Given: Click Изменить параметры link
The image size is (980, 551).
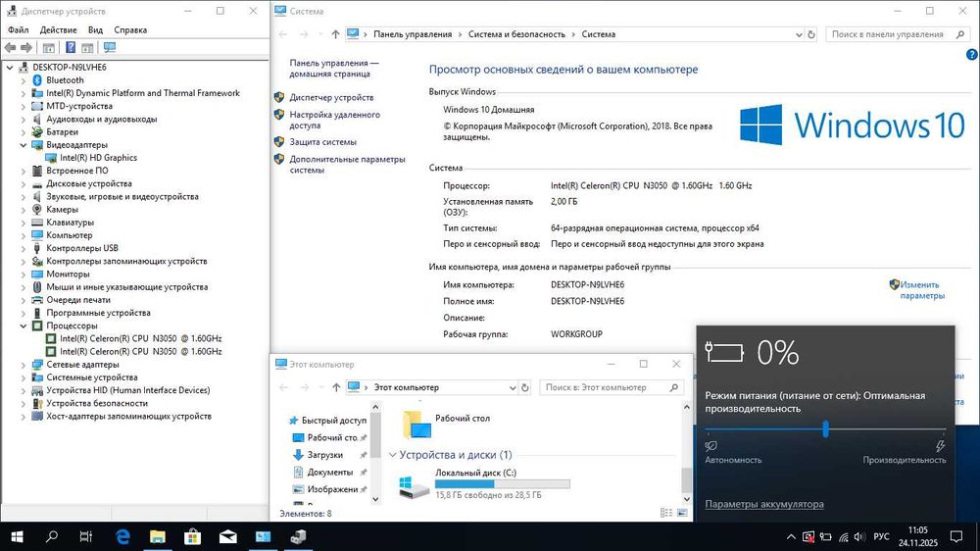Looking at the screenshot, I should pyautogui.click(x=922, y=290).
